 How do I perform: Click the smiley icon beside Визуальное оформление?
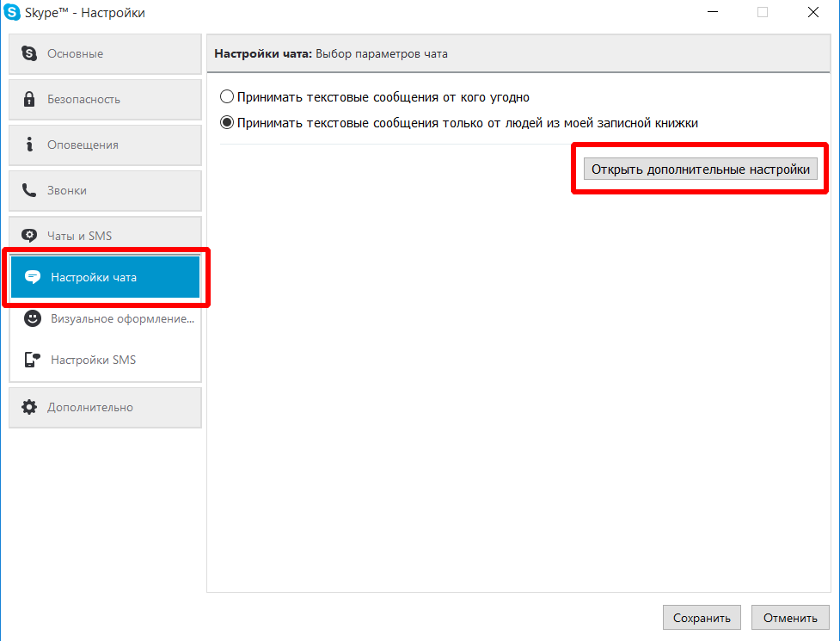pyautogui.click(x=33, y=318)
